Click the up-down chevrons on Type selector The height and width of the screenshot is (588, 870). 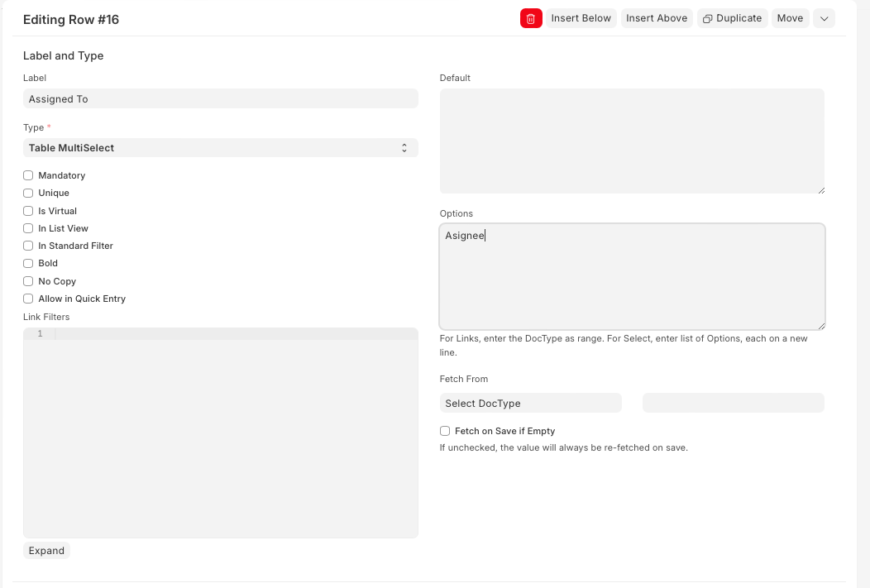point(404,147)
